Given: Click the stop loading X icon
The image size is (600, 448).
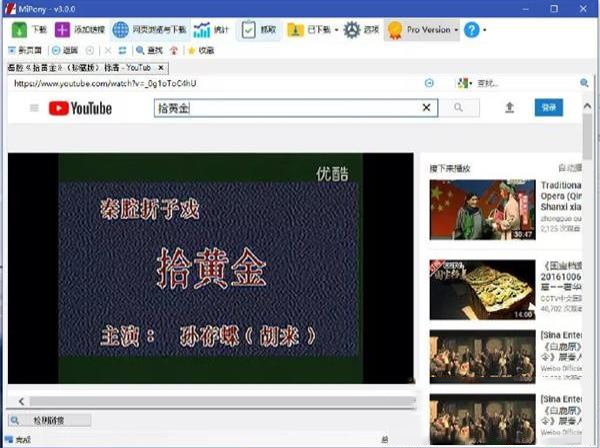Looking at the screenshot, I should point(108,50).
